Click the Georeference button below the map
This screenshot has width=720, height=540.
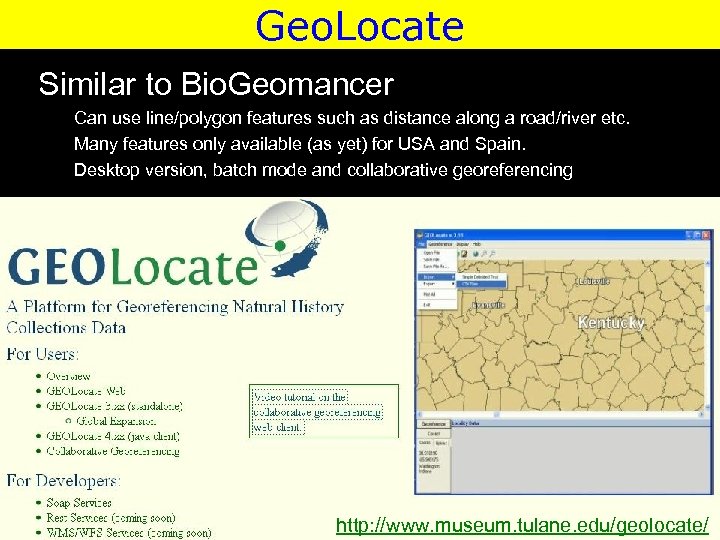coord(433,424)
